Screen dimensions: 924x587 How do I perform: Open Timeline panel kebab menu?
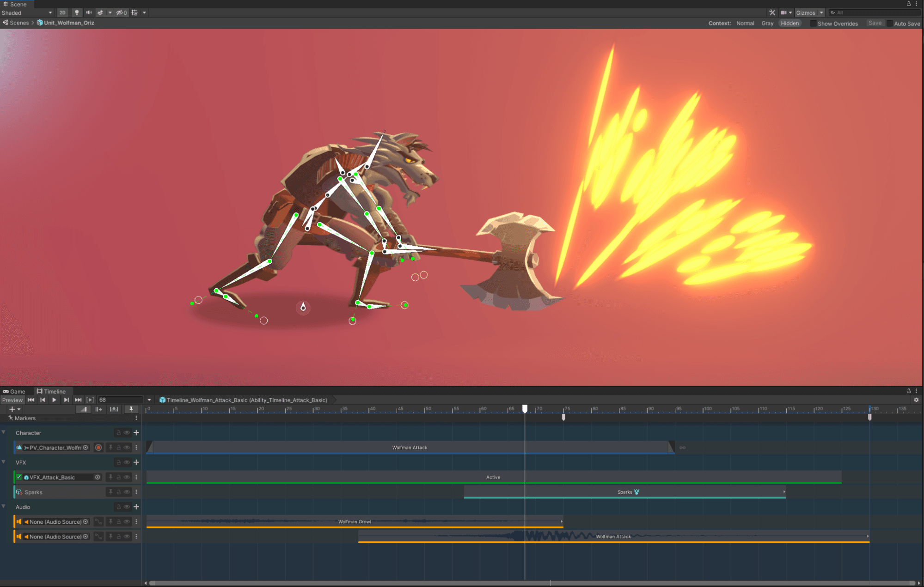(916, 391)
